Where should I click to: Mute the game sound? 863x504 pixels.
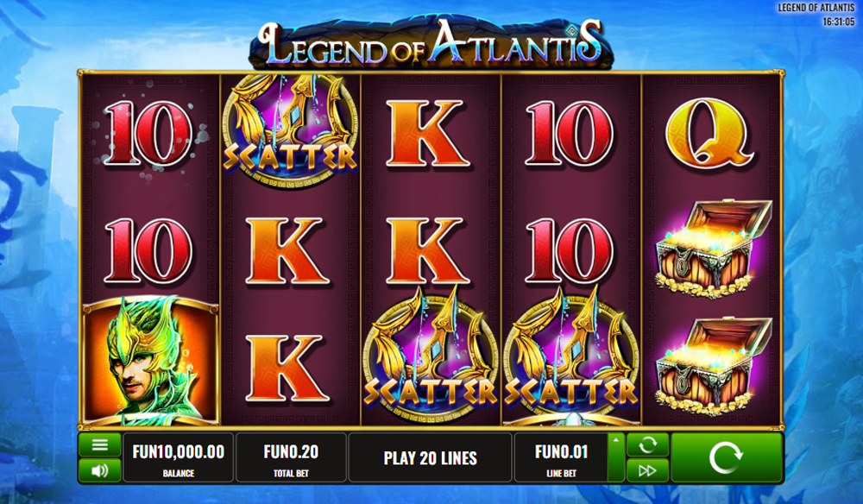coord(99,470)
